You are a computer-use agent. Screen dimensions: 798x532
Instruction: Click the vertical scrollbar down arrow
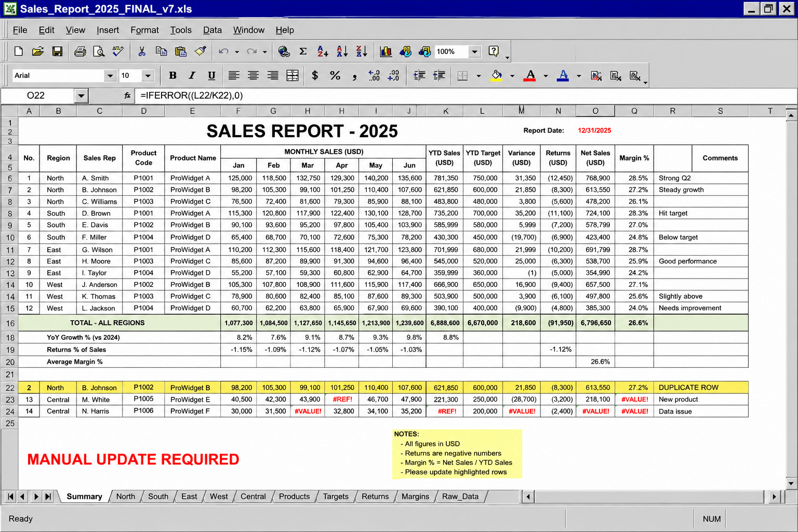(791, 483)
